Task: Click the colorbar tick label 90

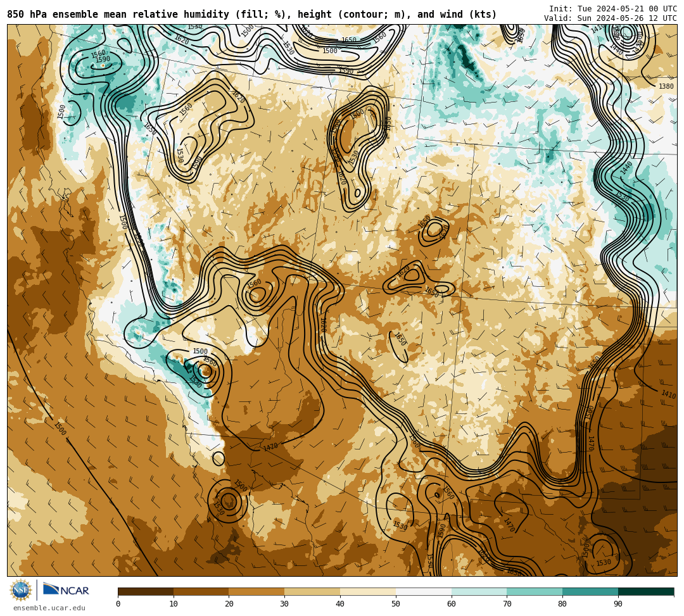Action: tap(618, 604)
